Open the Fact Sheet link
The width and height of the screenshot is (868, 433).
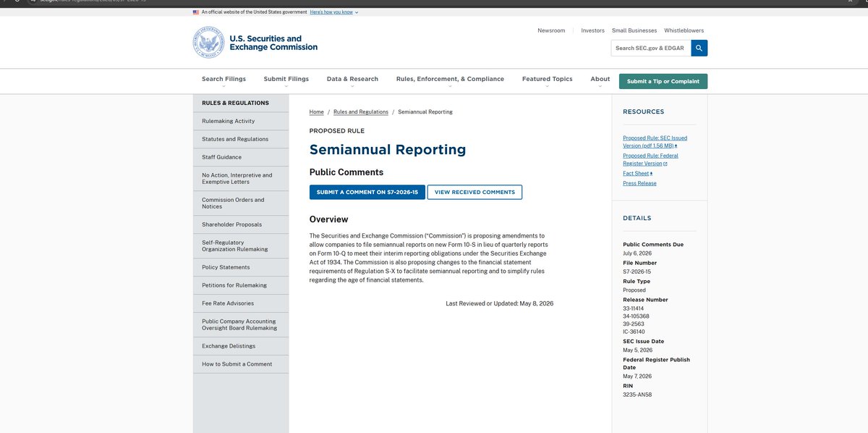[637, 173]
